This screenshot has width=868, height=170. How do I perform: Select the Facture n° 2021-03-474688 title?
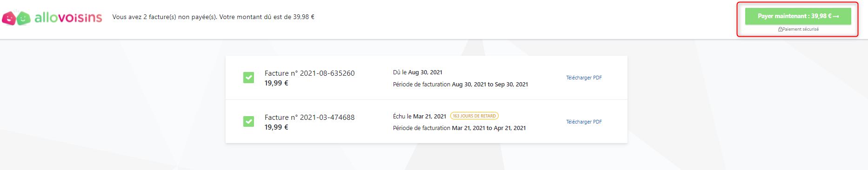[x=310, y=118]
